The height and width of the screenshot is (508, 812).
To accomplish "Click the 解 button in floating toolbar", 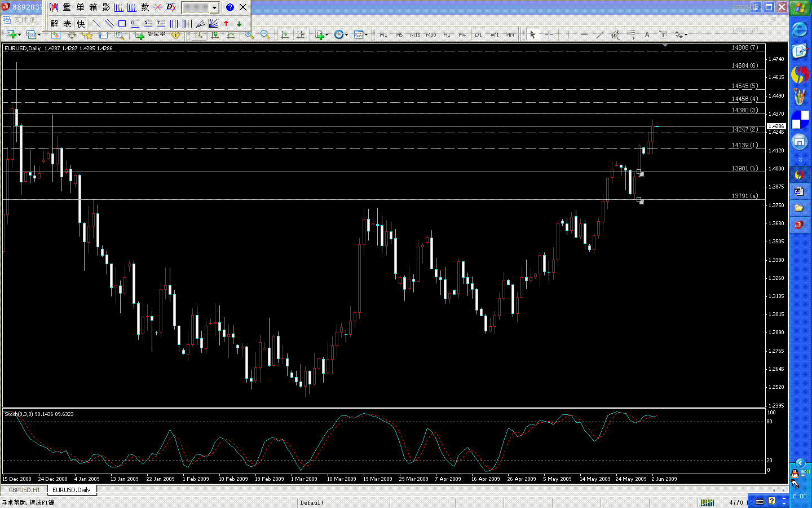I will [x=54, y=24].
